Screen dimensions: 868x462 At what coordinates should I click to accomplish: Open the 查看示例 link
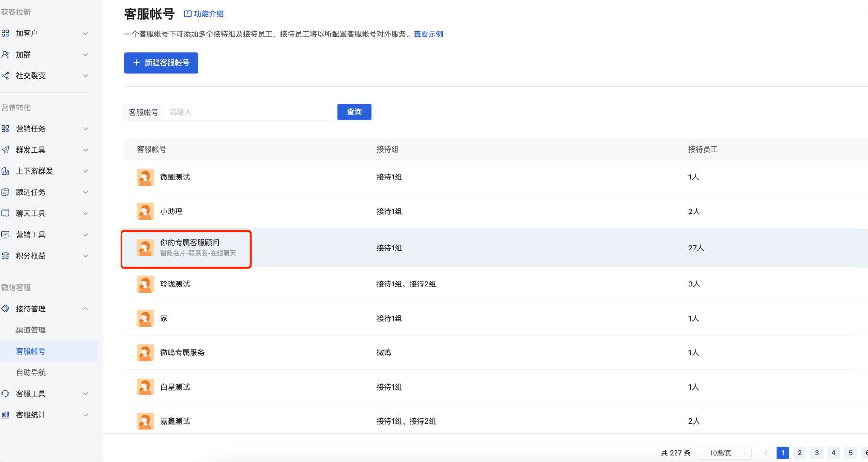coord(428,34)
